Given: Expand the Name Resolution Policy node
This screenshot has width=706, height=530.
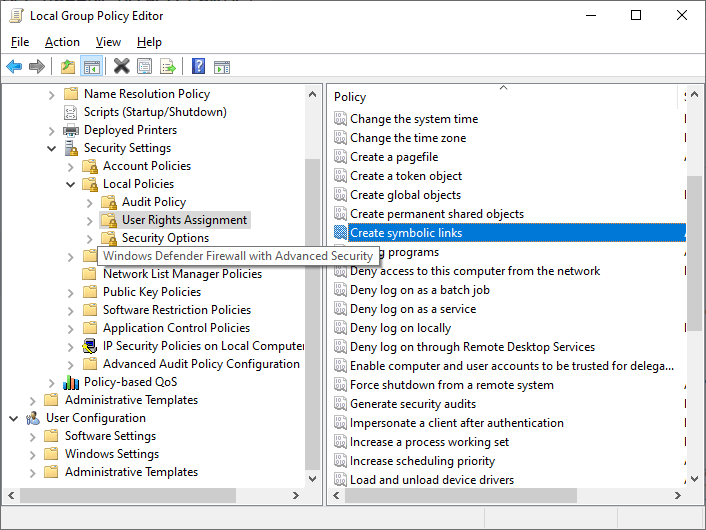Looking at the screenshot, I should [52, 95].
